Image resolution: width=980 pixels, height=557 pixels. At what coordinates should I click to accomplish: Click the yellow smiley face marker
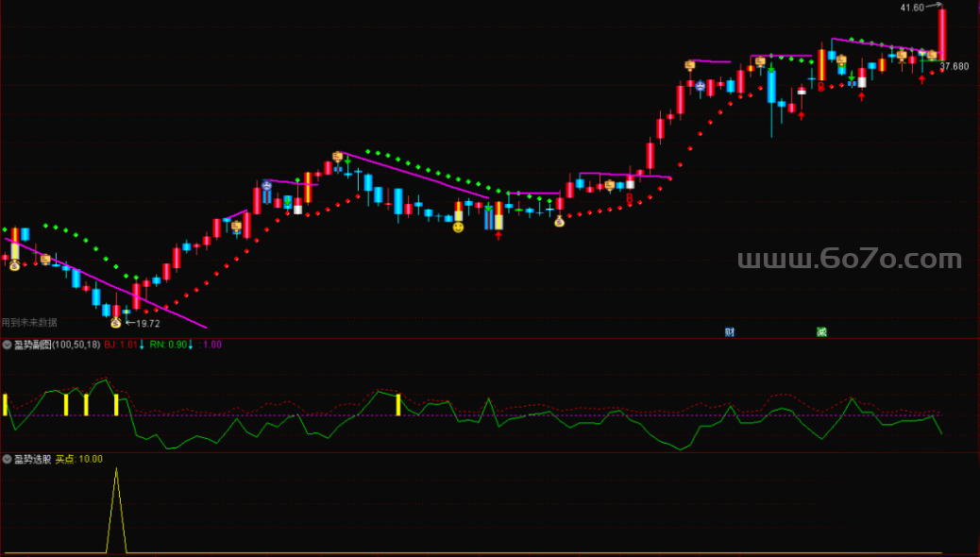point(458,228)
